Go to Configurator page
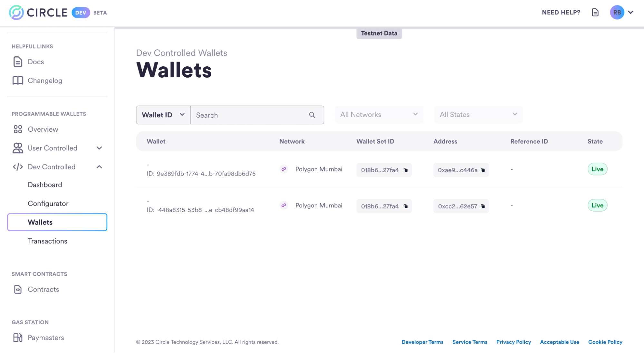Image resolution: width=644 pixels, height=353 pixels. (48, 204)
